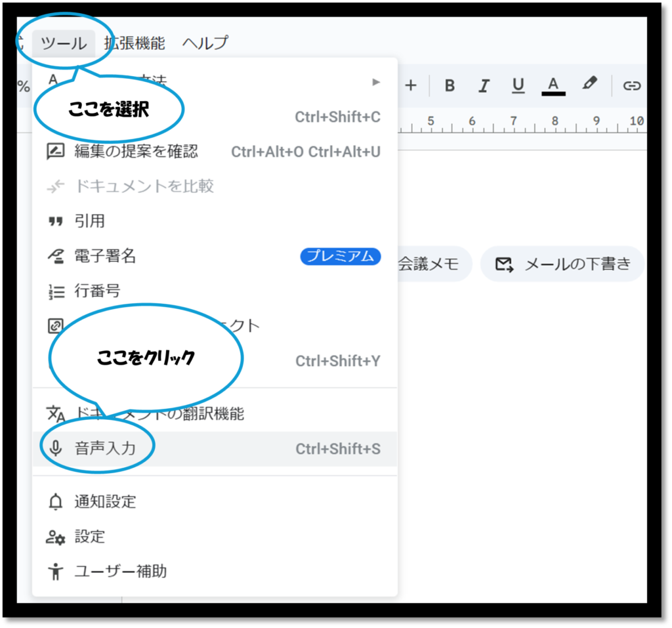Viewport: 672px width, 628px height.
Task: Click the メールの下書き chip button
Action: point(562,264)
